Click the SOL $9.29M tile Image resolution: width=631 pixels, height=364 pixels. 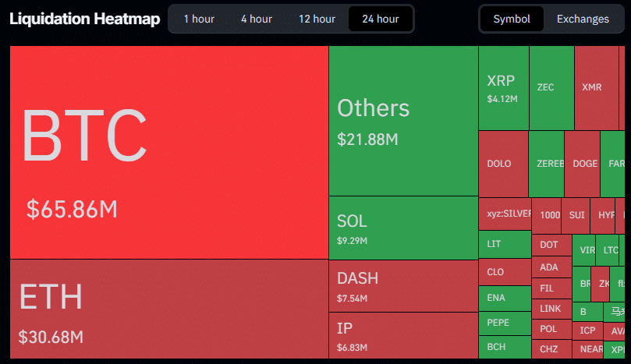(x=402, y=228)
